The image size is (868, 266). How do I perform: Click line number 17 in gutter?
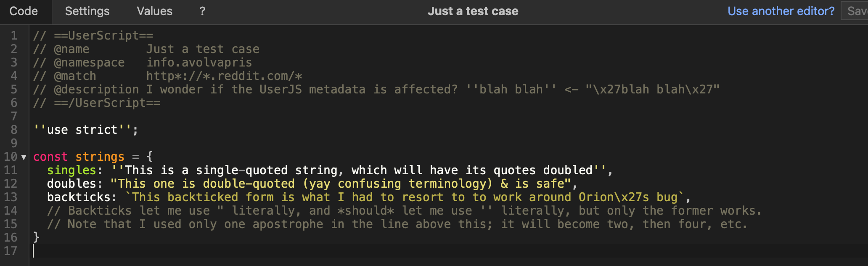[11, 251]
